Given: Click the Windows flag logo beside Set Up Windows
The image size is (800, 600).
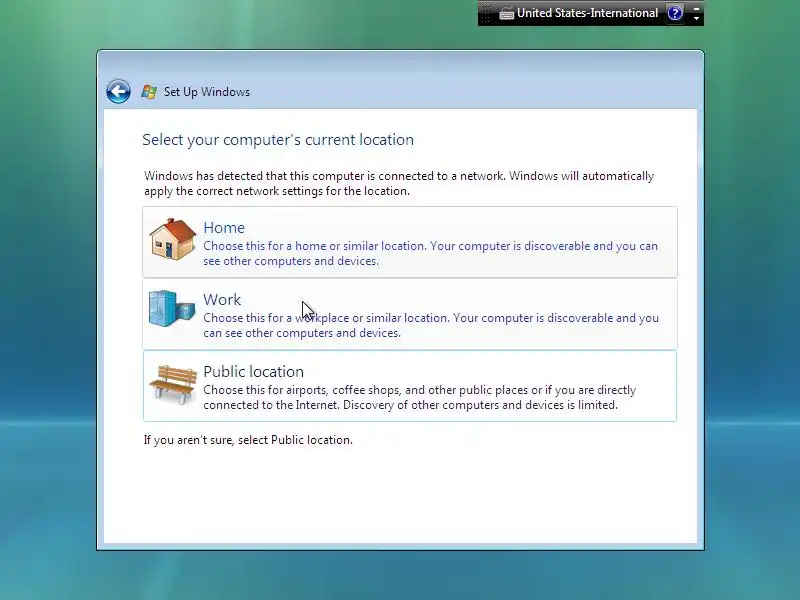Looking at the screenshot, I should (149, 92).
